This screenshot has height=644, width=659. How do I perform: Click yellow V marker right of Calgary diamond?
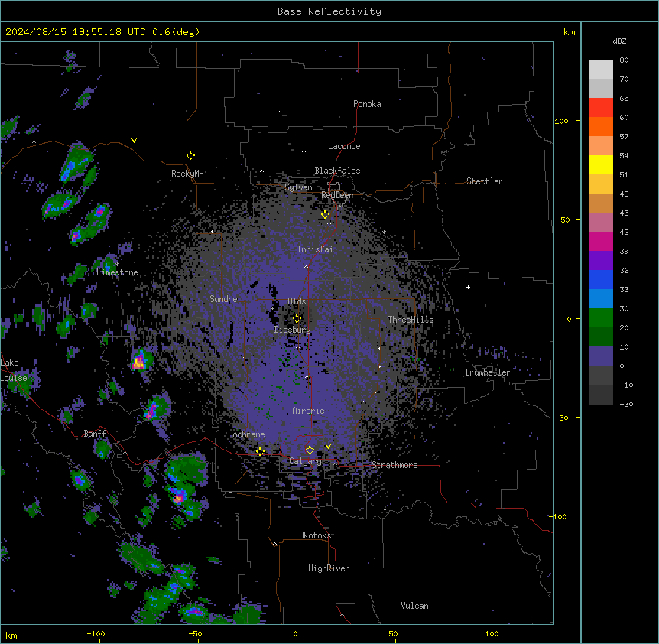(x=328, y=447)
